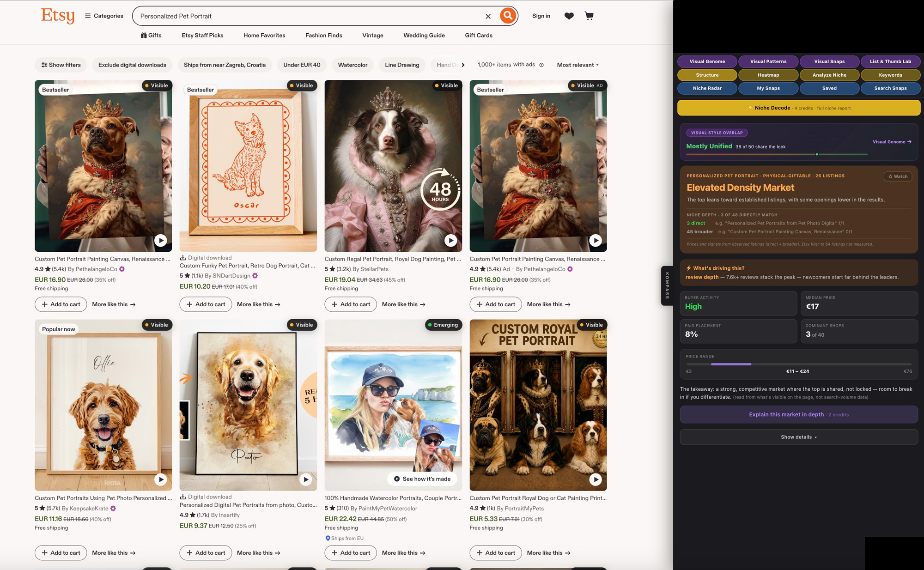Toggle Ships from near Zagreb, Croatia filter
Screen dimensions: 924x570
click(x=225, y=65)
